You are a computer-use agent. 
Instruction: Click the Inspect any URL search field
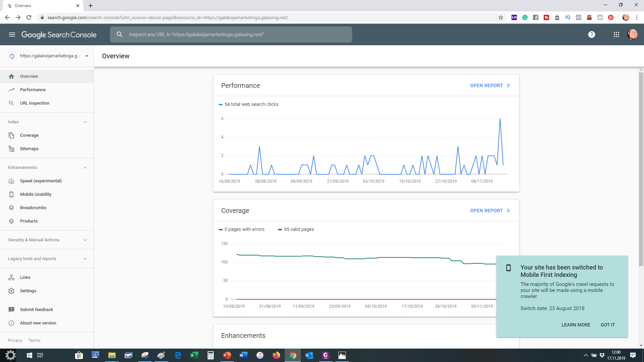235,35
